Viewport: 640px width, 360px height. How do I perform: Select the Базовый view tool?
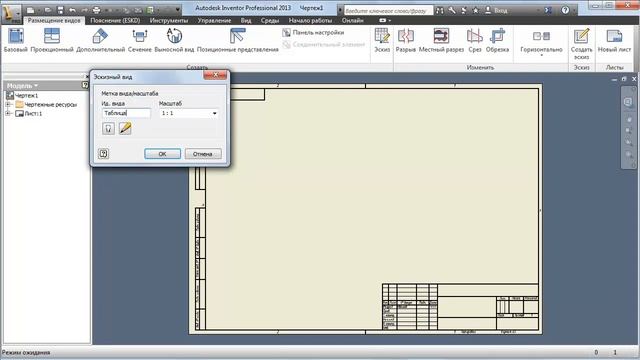pyautogui.click(x=16, y=40)
